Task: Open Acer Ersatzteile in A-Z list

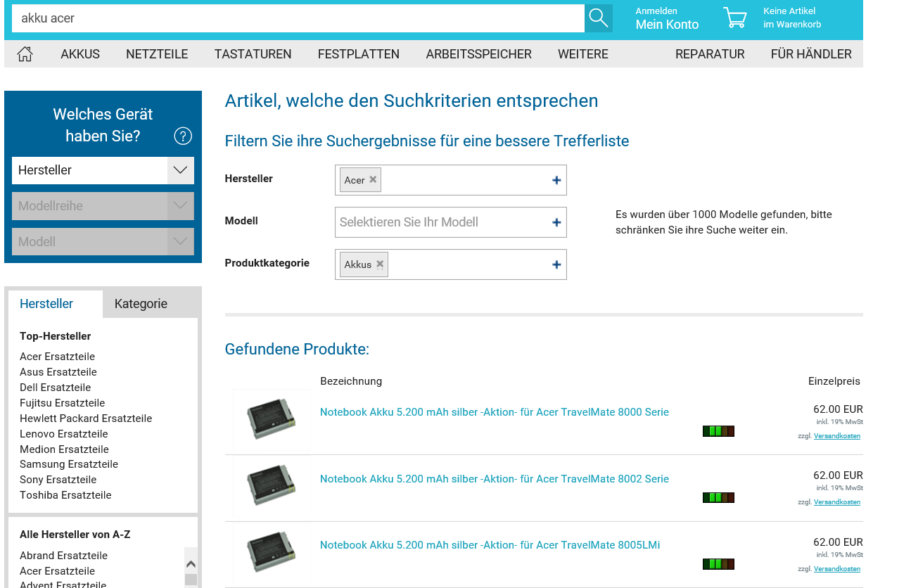Action: pos(57,571)
